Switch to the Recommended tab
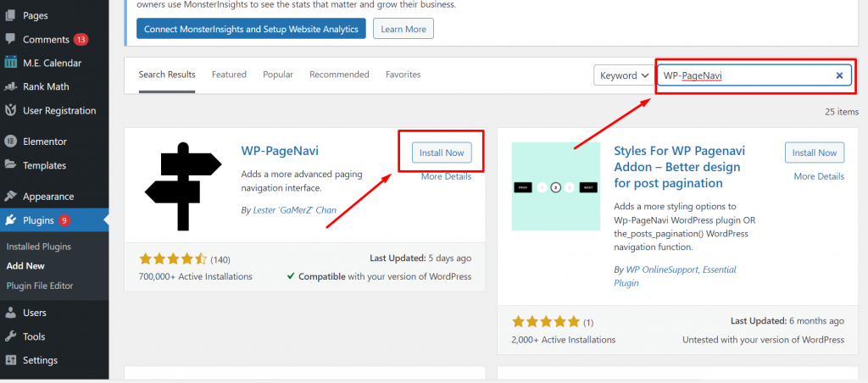This screenshot has height=383, width=868. 339,75
